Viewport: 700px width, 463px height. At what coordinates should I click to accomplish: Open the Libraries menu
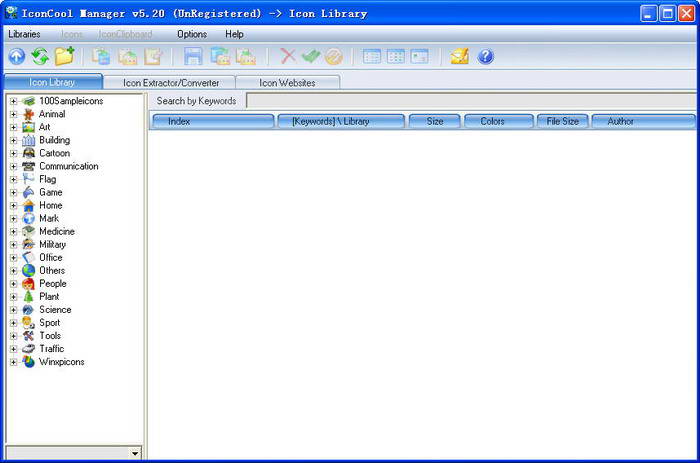[x=24, y=34]
